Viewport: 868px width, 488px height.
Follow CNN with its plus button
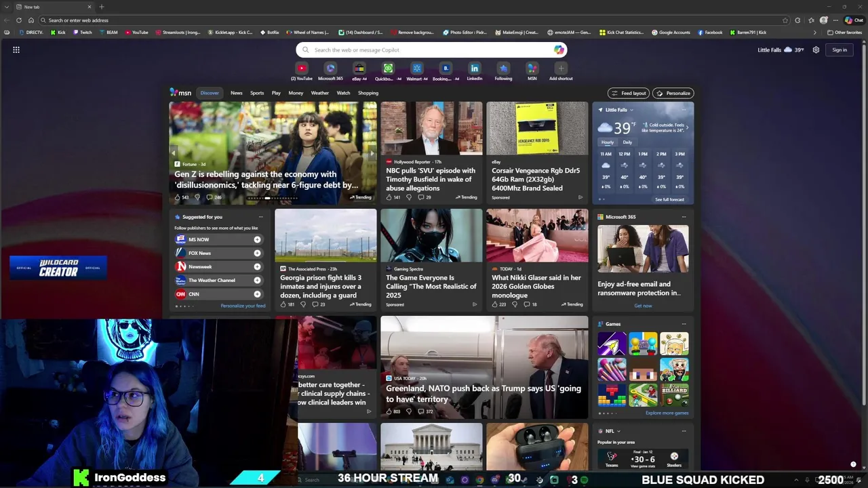point(257,294)
